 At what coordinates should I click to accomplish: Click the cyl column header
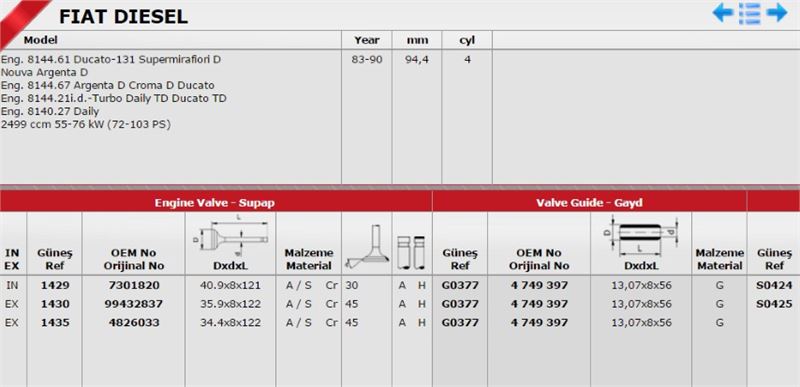[x=467, y=40]
